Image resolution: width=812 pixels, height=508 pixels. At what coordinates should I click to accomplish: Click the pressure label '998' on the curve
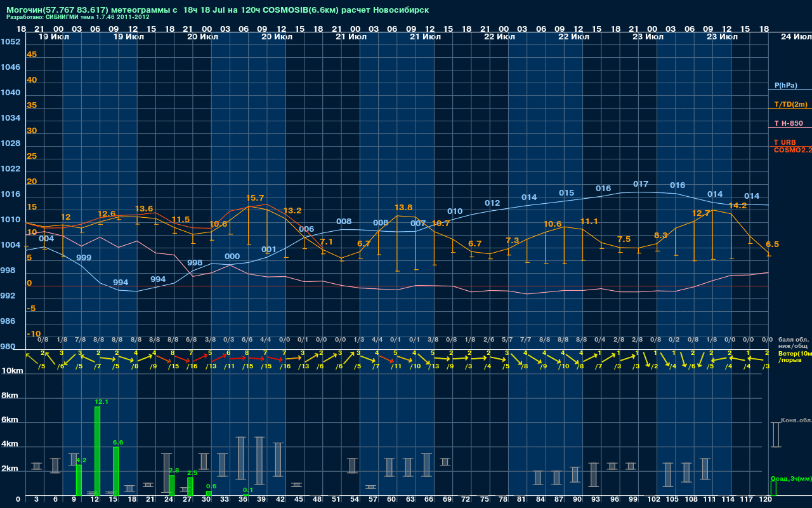pos(195,263)
